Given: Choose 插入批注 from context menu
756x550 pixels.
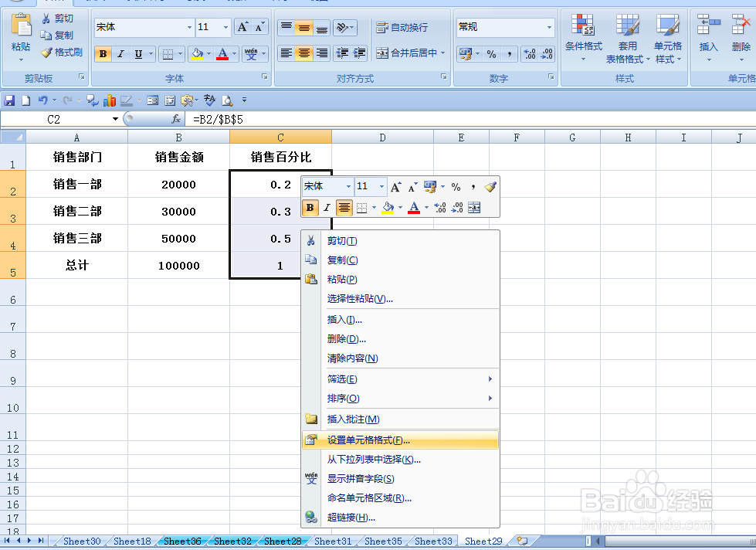Looking at the screenshot, I should [400, 419].
